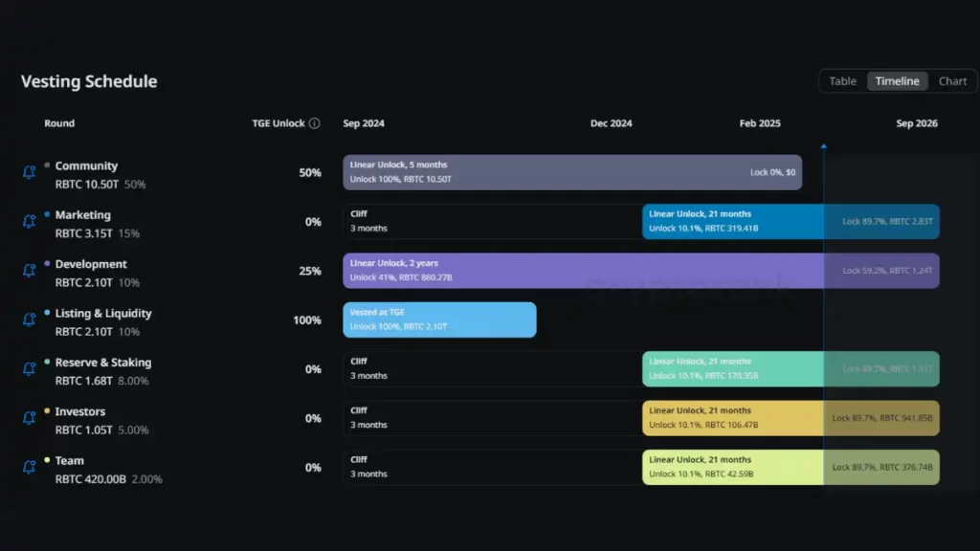Enable alert bell for Reserve & Staking
980x551 pixels.
[x=29, y=369]
